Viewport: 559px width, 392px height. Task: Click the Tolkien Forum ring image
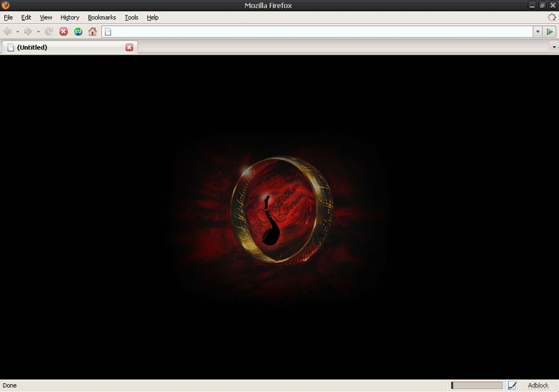click(x=282, y=210)
